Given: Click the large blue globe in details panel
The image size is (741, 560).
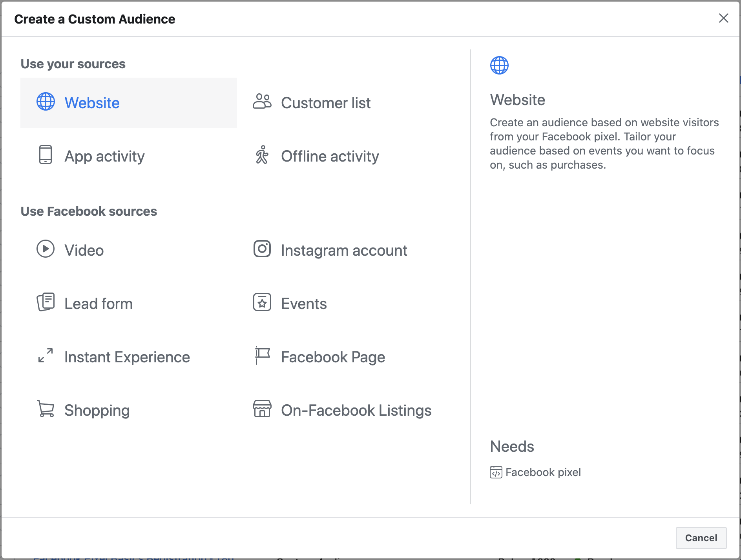Looking at the screenshot, I should click(499, 65).
